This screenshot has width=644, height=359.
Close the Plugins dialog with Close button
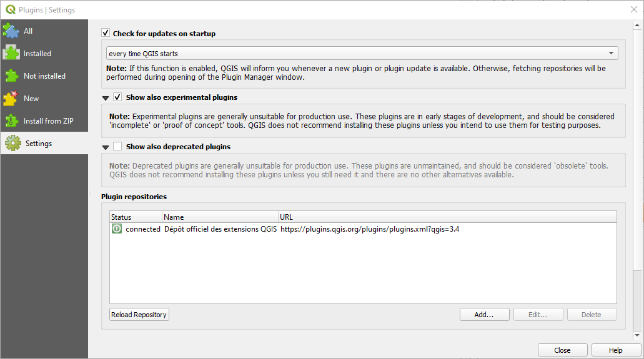563,350
